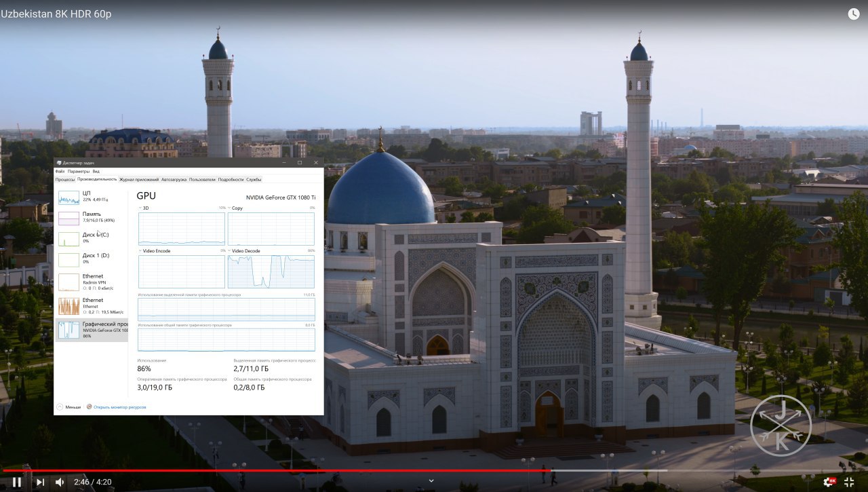Select the Графический процессор sidebar item
This screenshot has width=868, height=492.
pyautogui.click(x=91, y=330)
